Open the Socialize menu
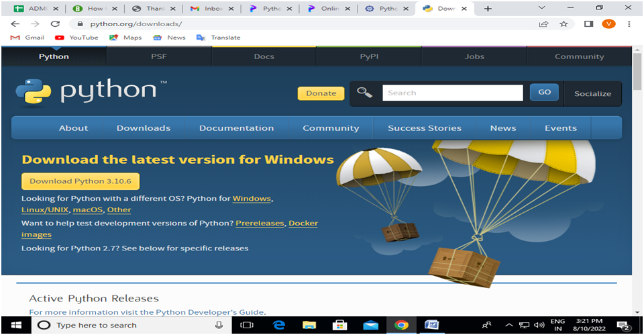This screenshot has width=644, height=335. (x=592, y=94)
